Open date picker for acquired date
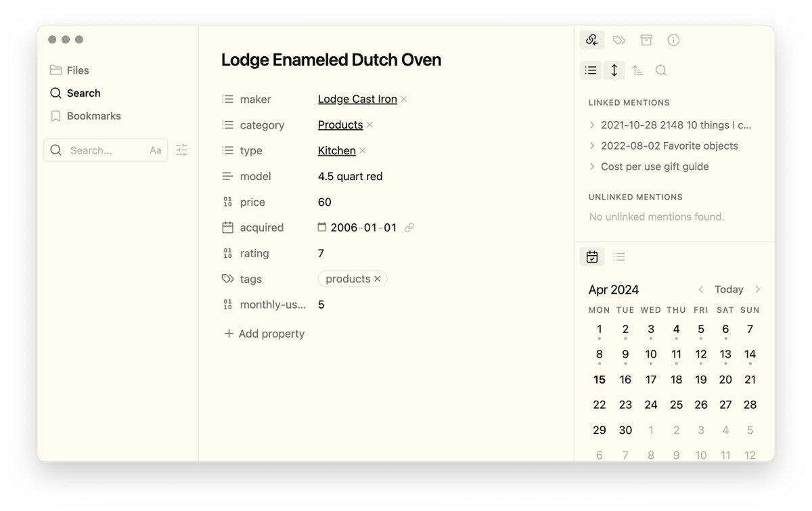Viewport: 812px width, 511px height. 322,227
